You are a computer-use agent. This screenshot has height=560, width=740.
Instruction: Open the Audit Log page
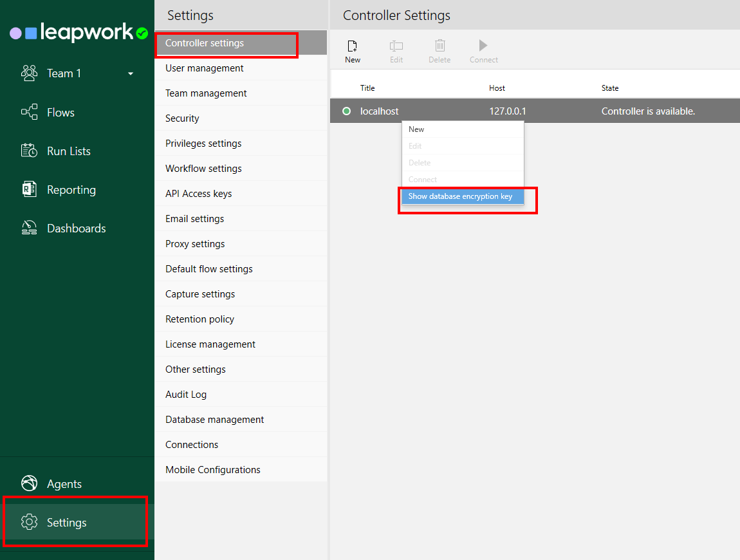point(186,395)
